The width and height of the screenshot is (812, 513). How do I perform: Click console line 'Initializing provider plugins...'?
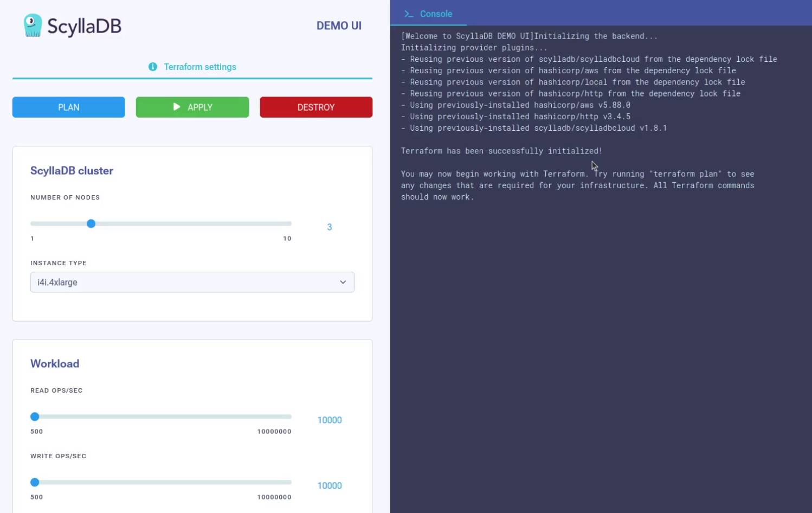474,48
